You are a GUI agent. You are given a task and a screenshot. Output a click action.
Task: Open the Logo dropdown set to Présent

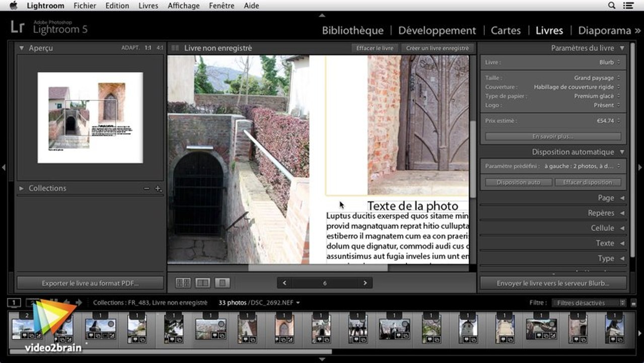tap(607, 105)
